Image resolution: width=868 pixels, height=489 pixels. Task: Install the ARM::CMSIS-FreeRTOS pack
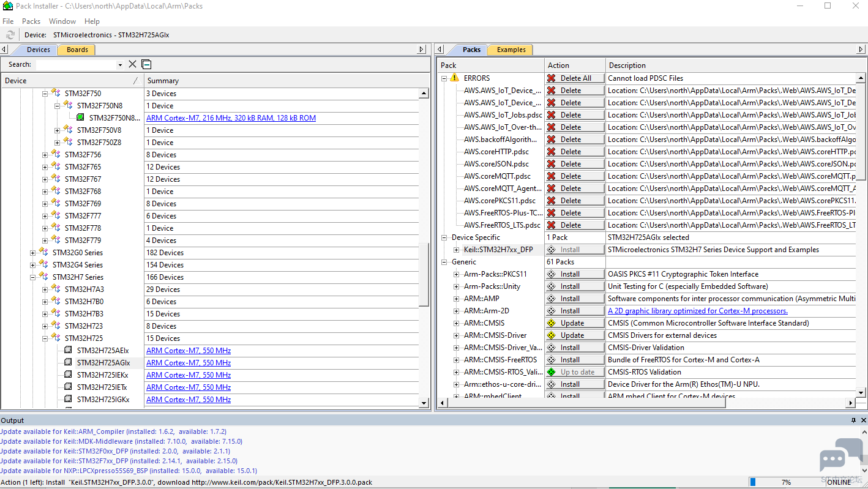(x=575, y=360)
